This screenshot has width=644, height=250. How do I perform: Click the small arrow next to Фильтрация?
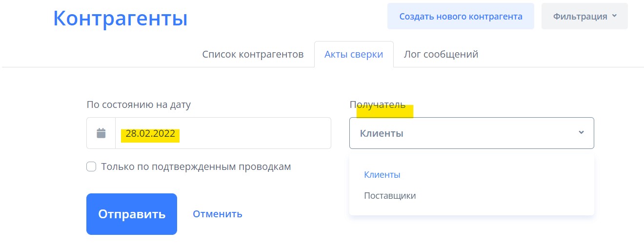pyautogui.click(x=614, y=16)
